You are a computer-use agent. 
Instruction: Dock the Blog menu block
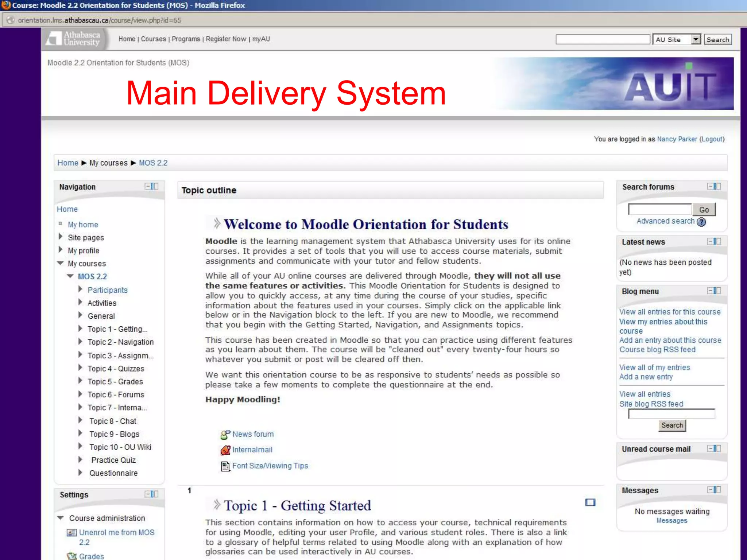717,291
